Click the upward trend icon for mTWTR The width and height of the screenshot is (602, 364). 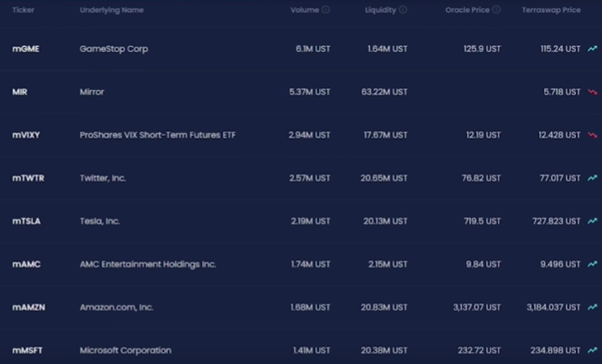(593, 178)
